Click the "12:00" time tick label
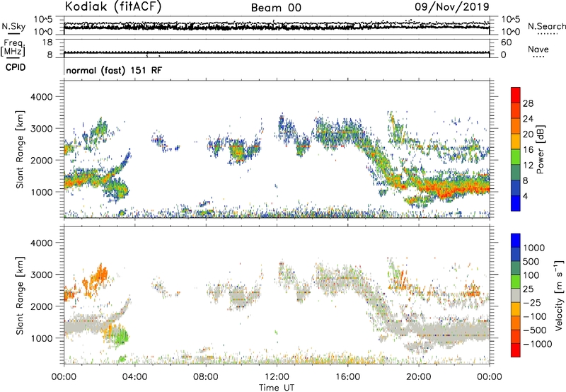The image size is (566, 392). pyautogui.click(x=277, y=377)
